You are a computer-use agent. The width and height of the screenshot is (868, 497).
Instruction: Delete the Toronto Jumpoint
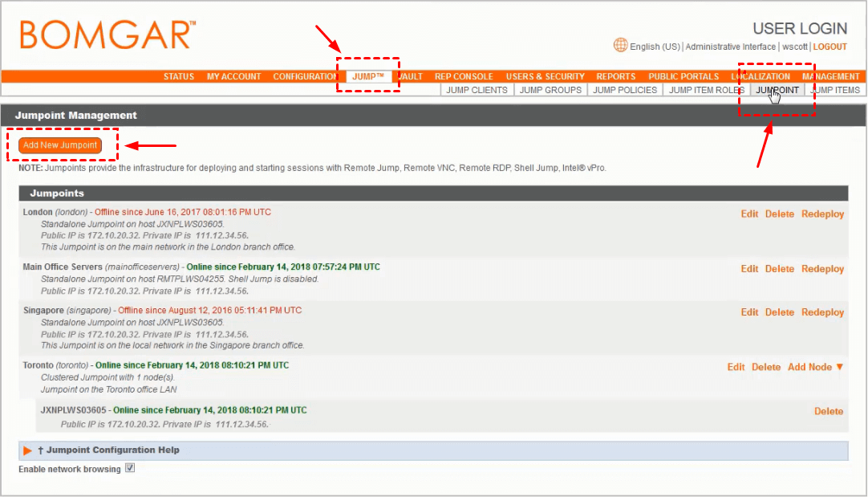766,367
